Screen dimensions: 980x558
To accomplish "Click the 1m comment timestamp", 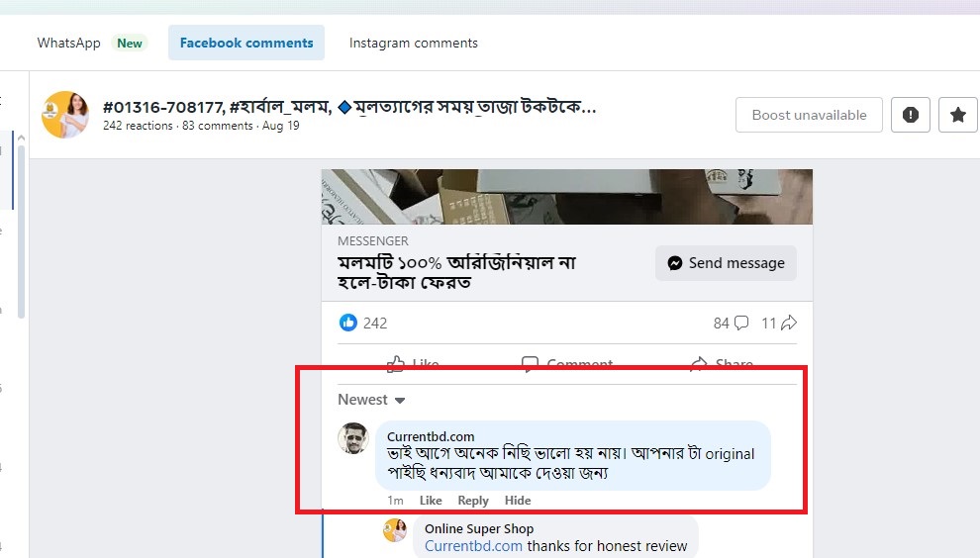I will click(395, 500).
